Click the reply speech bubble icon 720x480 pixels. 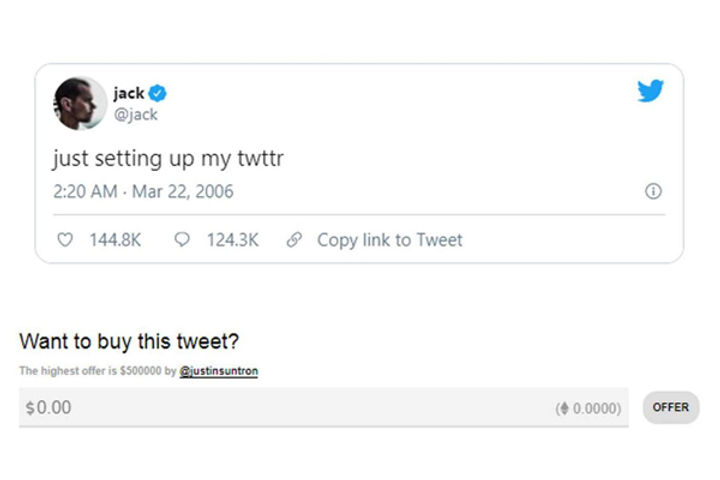pos(182,240)
